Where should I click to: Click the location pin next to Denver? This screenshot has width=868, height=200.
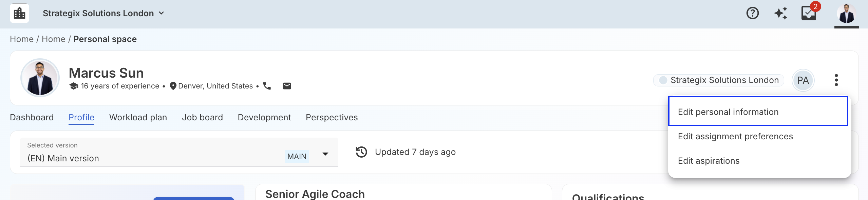[173, 85]
